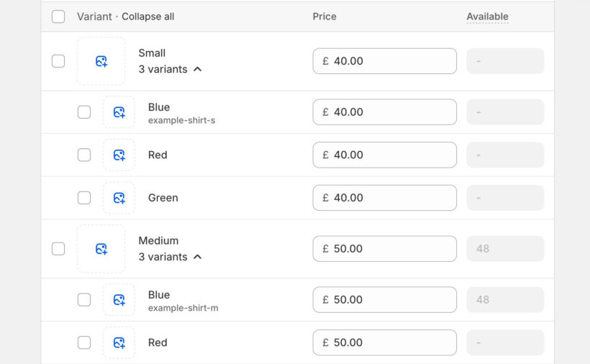The width and height of the screenshot is (590, 364).
Task: Select the Medium Red variant checkbox
Action: (84, 342)
